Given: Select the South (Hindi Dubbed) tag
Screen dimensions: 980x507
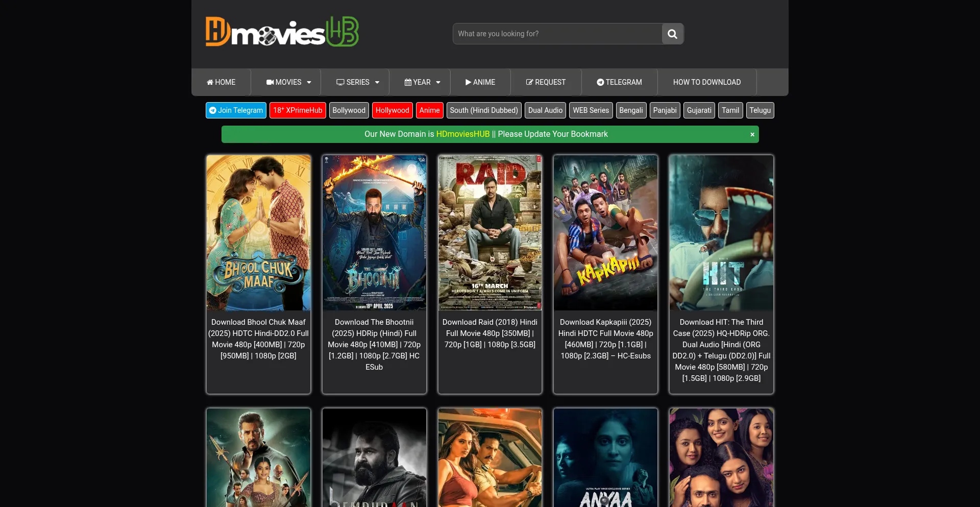Looking at the screenshot, I should pyautogui.click(x=484, y=110).
